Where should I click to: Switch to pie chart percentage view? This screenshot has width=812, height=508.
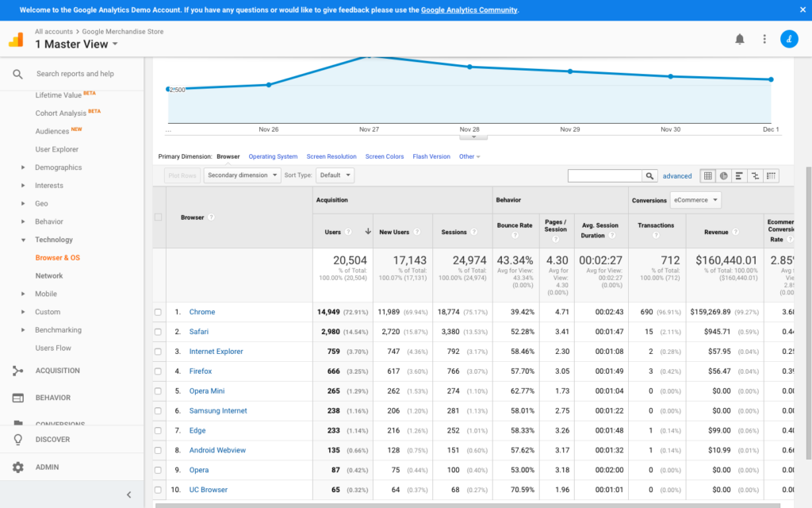724,176
